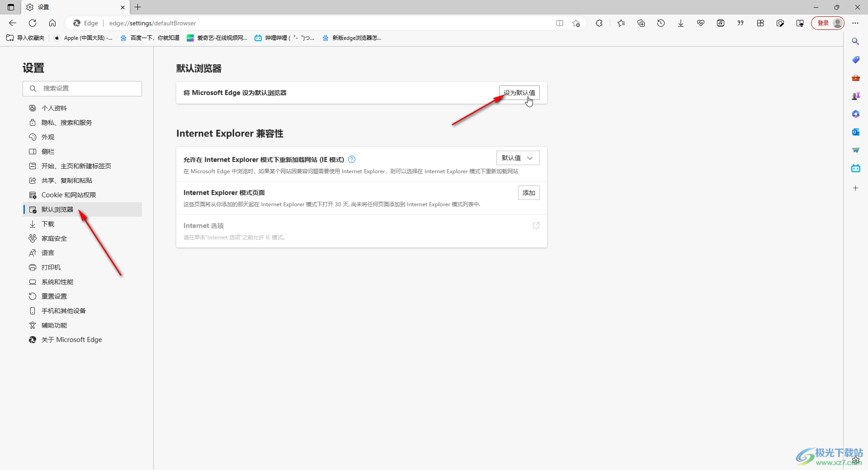This screenshot has height=470, width=868.
Task: Open Web capture screenshot icon
Action: click(780, 23)
